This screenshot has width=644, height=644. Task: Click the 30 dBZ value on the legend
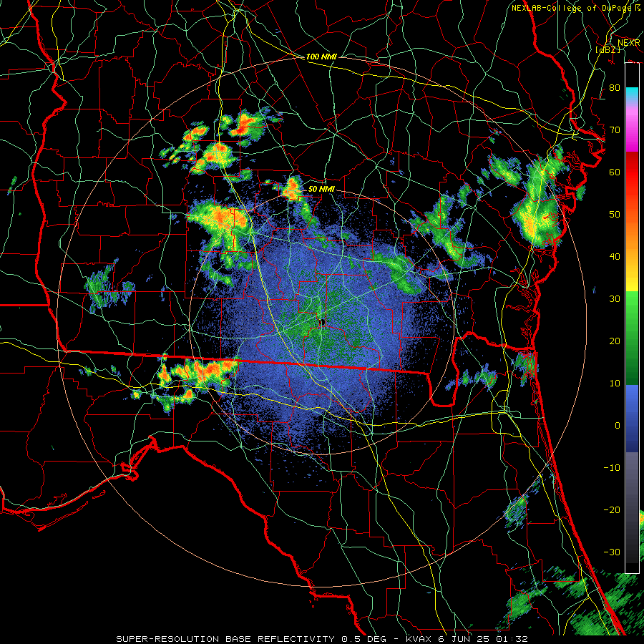pos(615,299)
